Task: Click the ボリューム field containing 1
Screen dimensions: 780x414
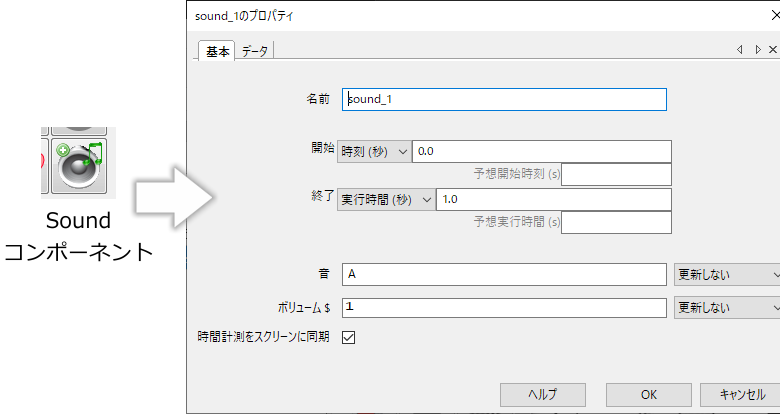Action: [504, 308]
